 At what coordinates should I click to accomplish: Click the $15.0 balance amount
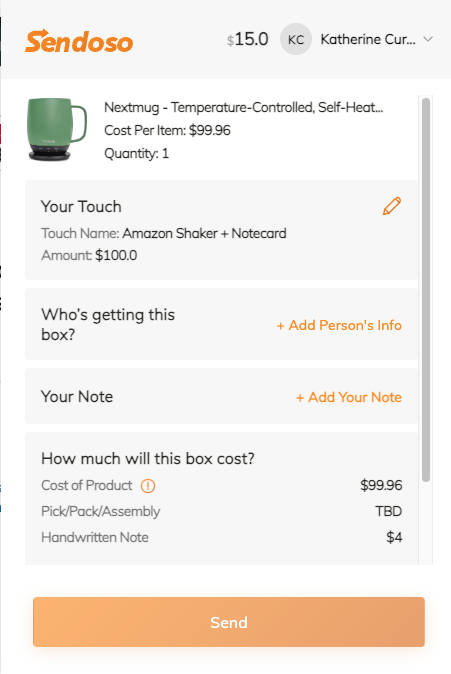point(248,39)
